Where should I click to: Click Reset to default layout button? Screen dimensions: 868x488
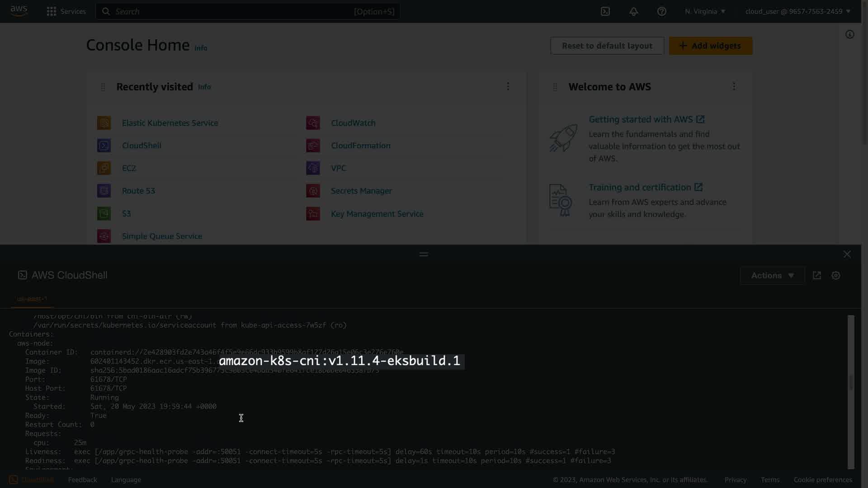click(607, 46)
